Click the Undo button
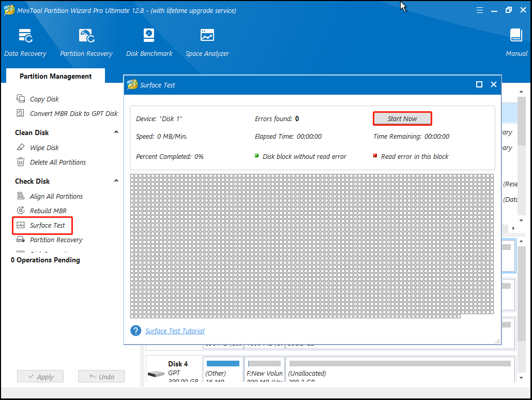The image size is (532, 400). coord(101,376)
